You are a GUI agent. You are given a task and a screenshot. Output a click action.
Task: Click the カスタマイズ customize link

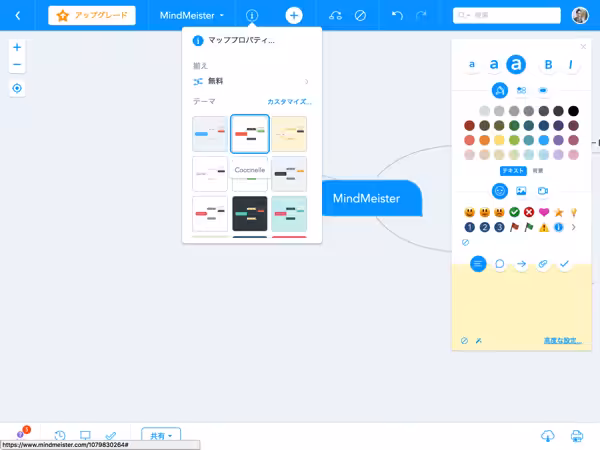pos(289,101)
